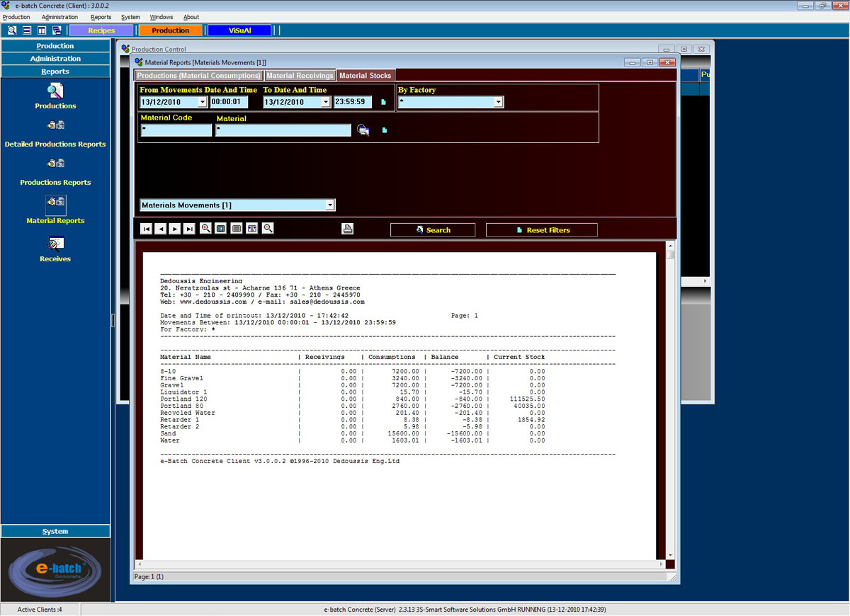This screenshot has height=616, width=850.
Task: Open the Receives sidebar icon
Action: click(x=55, y=244)
